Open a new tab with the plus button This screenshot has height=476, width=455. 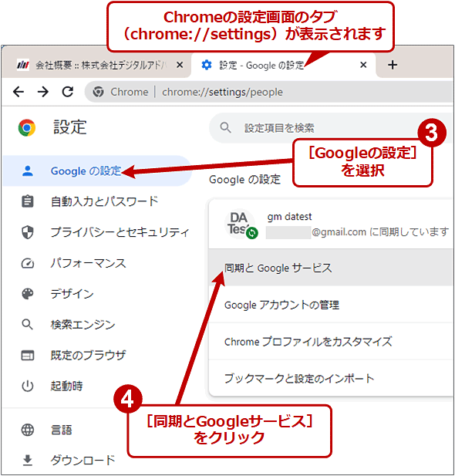pos(393,65)
